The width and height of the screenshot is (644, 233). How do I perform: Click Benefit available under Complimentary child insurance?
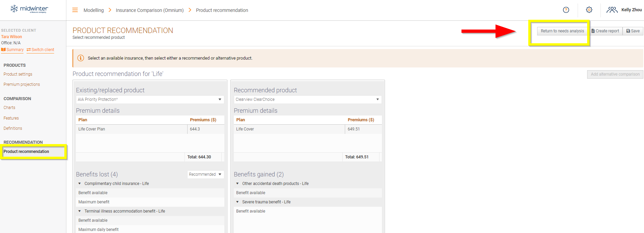pos(150,193)
